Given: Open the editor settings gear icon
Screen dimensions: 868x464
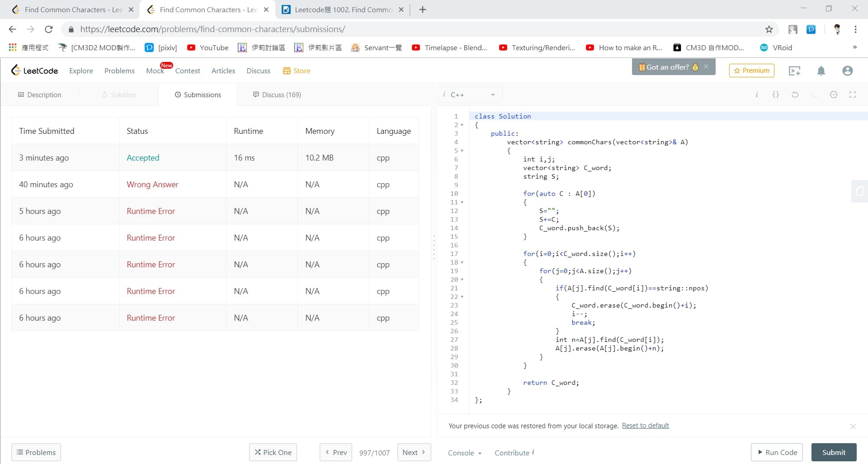Looking at the screenshot, I should pyautogui.click(x=833, y=95).
